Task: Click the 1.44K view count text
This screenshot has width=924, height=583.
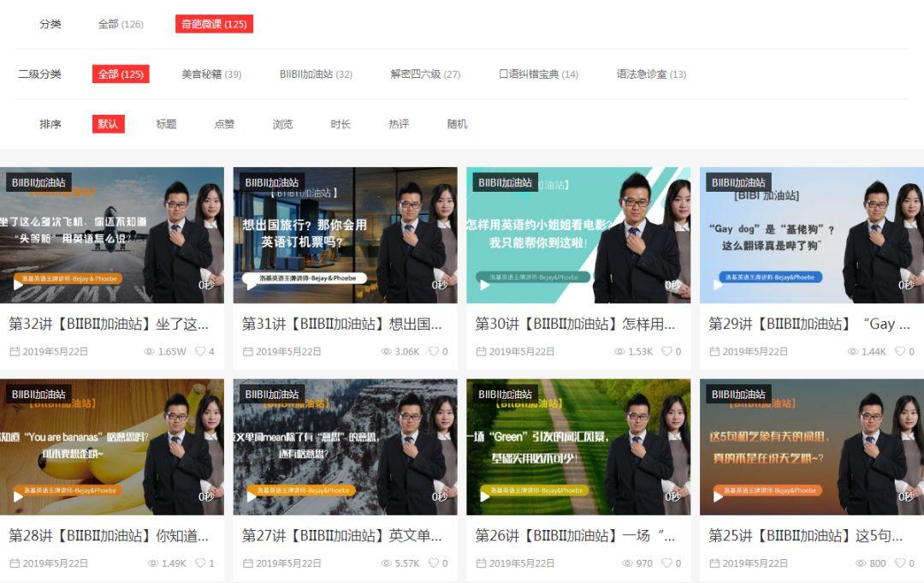Action: pos(874,351)
